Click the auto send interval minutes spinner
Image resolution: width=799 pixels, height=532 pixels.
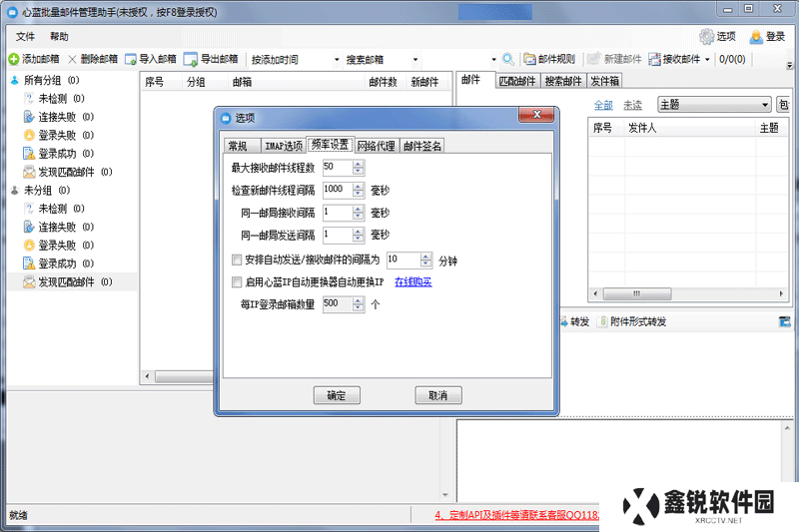(426, 261)
